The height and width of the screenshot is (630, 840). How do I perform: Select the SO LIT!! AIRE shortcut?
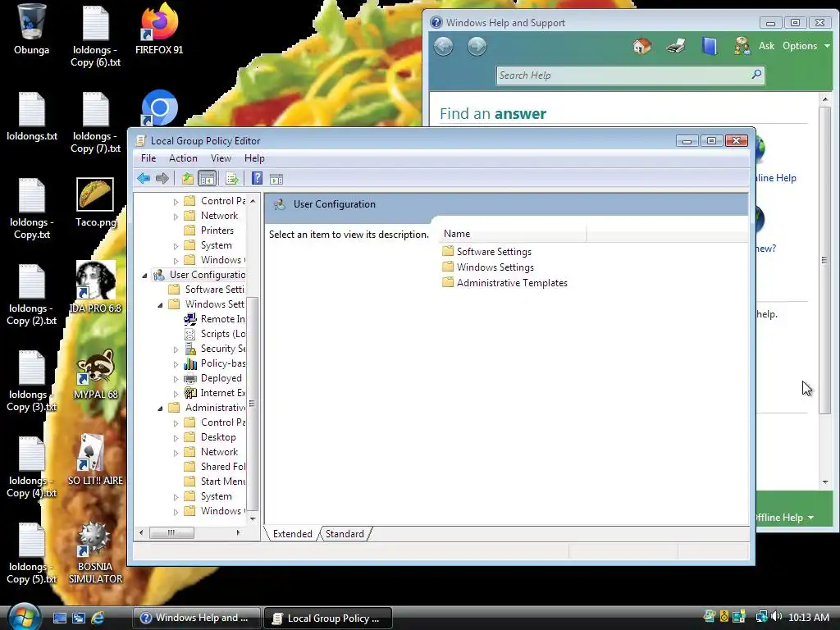tap(95, 460)
